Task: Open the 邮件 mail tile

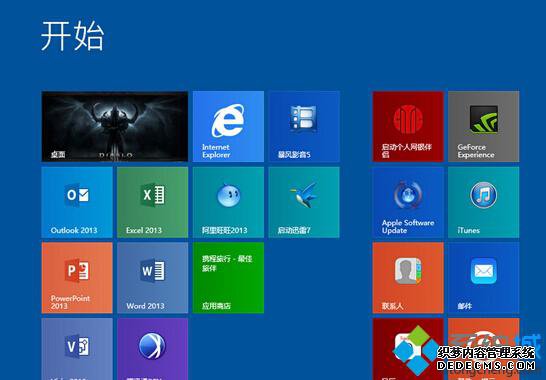Action: click(484, 278)
